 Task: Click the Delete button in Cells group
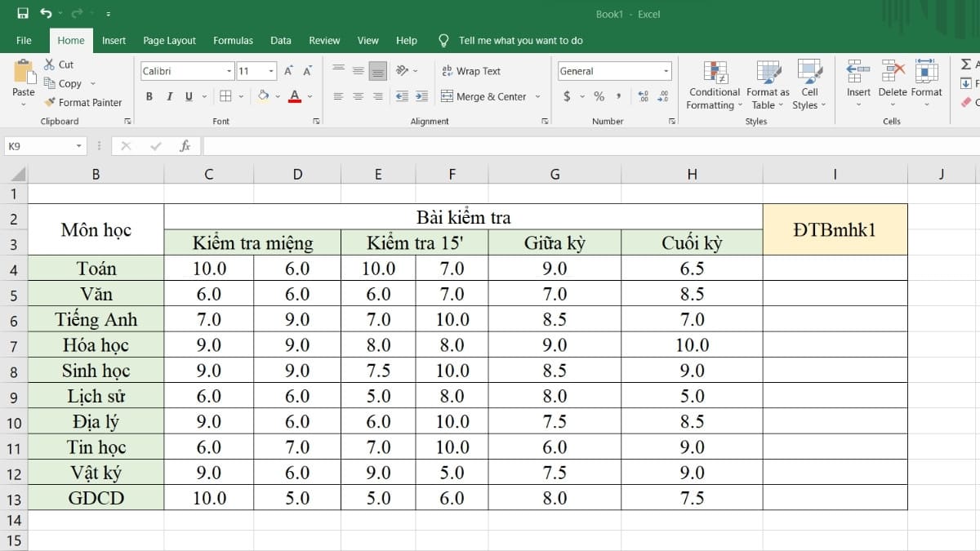pos(892,82)
